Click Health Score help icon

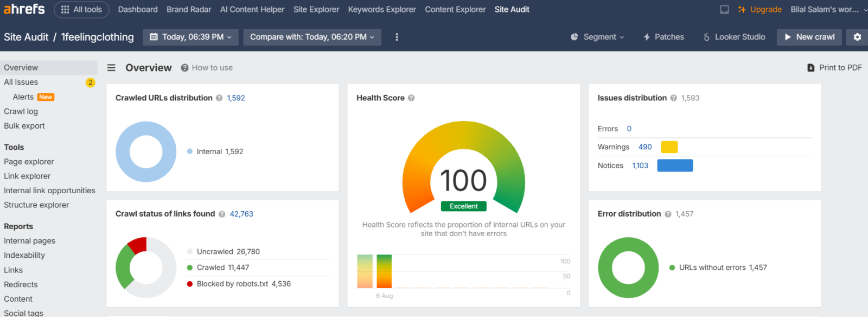411,98
